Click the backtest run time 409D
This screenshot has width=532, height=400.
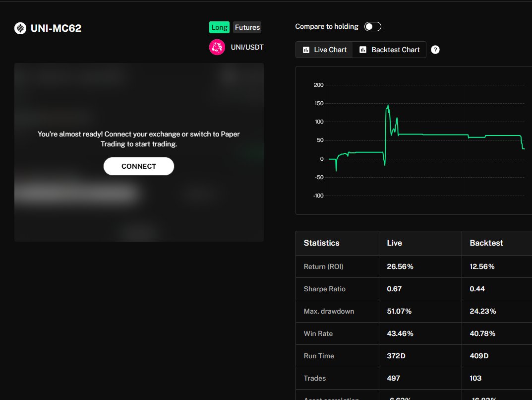pos(479,356)
